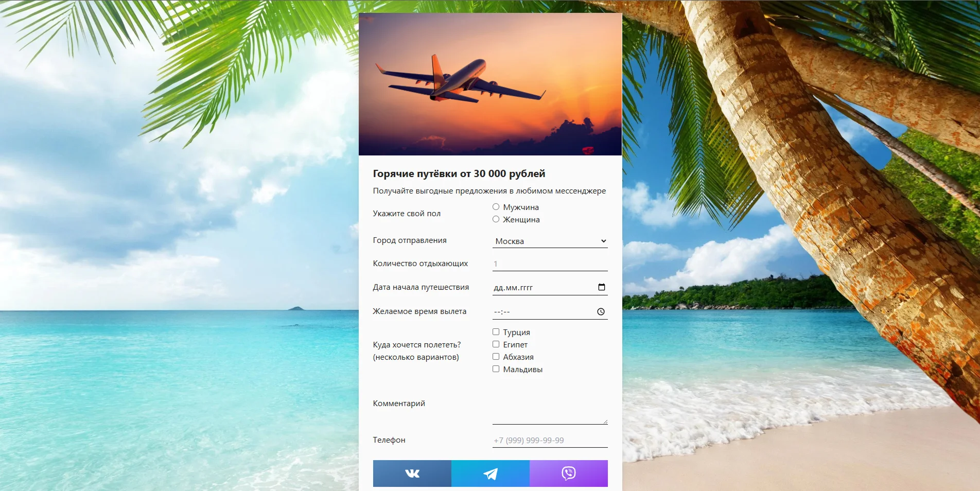Click the airplane sunset banner image
980x491 pixels.
pyautogui.click(x=490, y=84)
